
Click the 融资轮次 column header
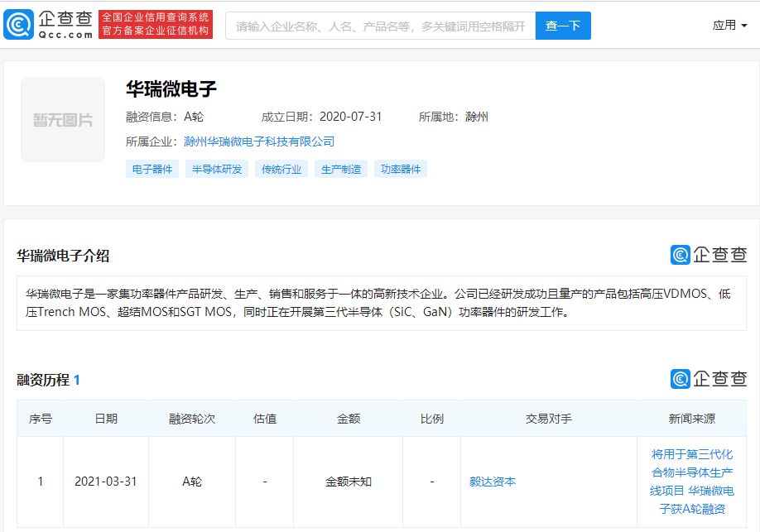click(x=192, y=419)
